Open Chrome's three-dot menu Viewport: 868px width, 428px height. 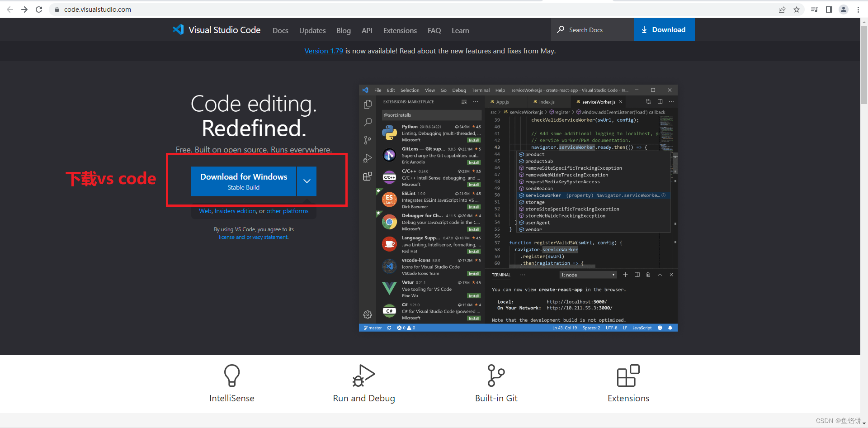point(858,10)
